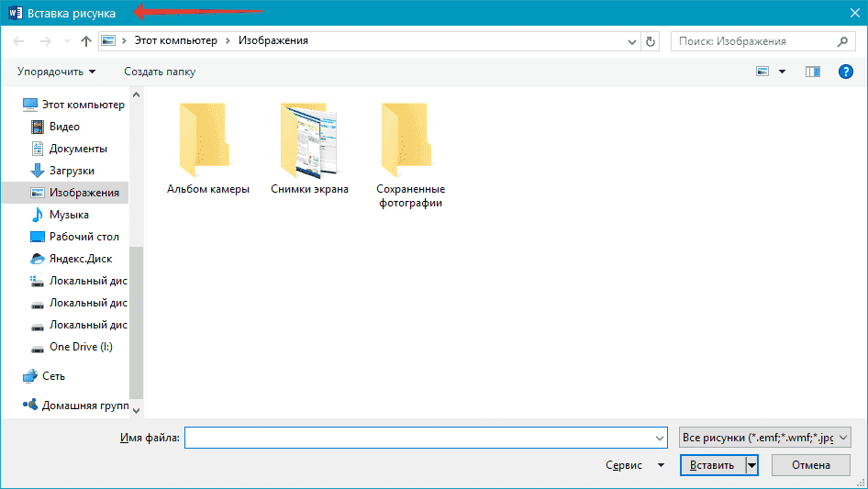The width and height of the screenshot is (868, 489).
Task: Click the 'Отмена' button
Action: 811,465
